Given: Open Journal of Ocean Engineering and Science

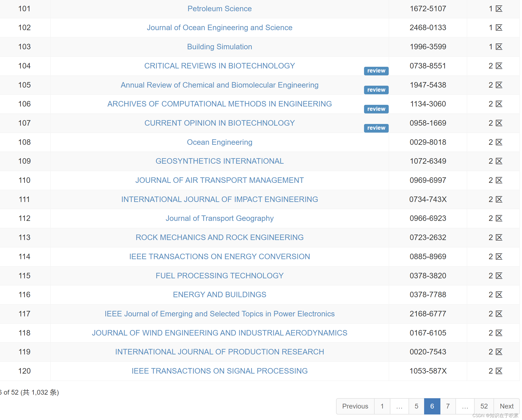Looking at the screenshot, I should (219, 28).
